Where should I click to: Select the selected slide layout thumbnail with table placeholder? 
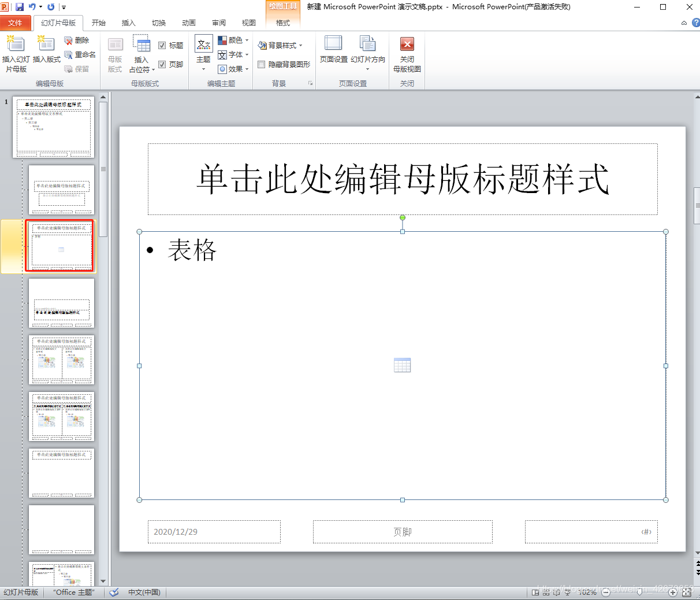pos(60,246)
